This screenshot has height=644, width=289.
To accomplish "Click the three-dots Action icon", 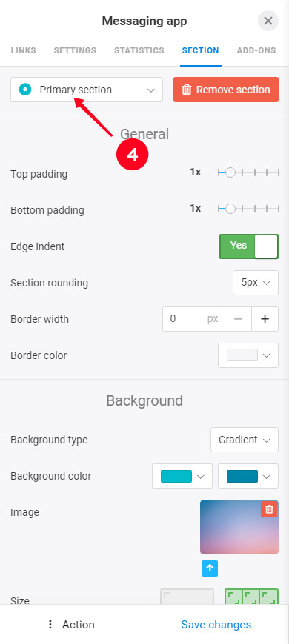I will [50, 625].
